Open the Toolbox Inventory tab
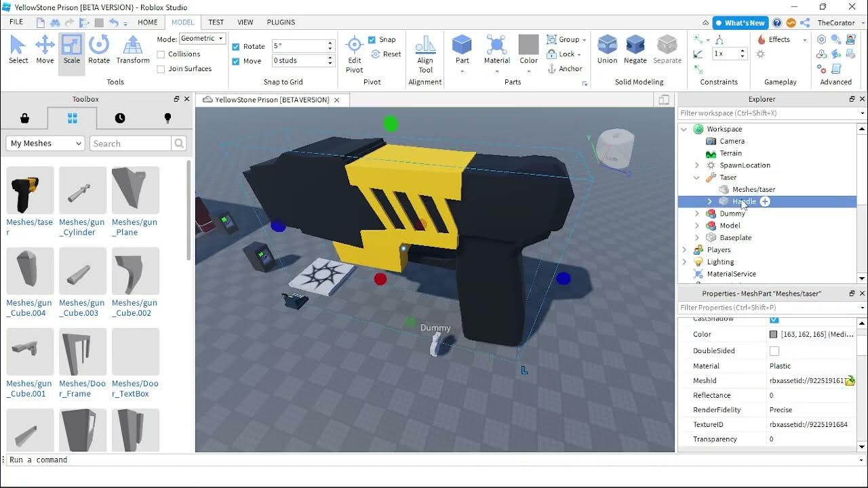The height and width of the screenshot is (488, 868). pyautogui.click(x=24, y=118)
